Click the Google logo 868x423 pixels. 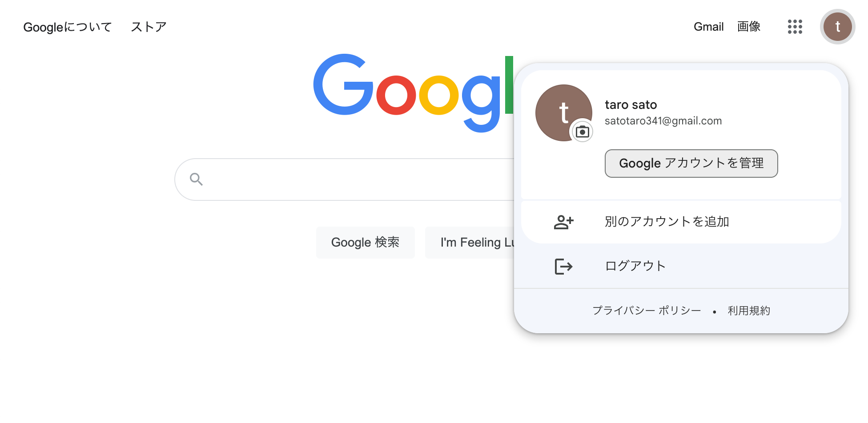(x=413, y=93)
